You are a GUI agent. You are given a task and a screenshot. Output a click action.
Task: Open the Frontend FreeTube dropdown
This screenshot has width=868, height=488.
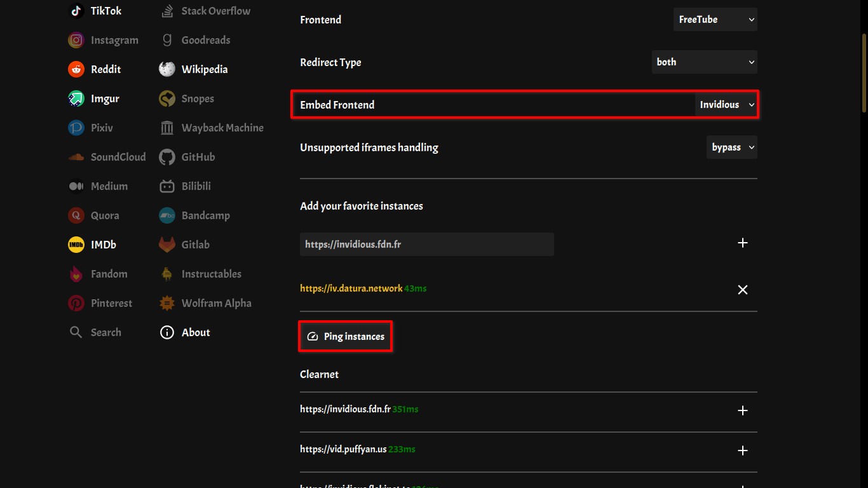[x=715, y=20]
